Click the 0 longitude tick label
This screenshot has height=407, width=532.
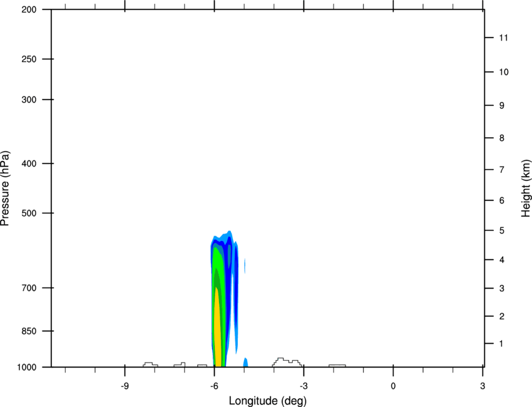[x=393, y=386]
